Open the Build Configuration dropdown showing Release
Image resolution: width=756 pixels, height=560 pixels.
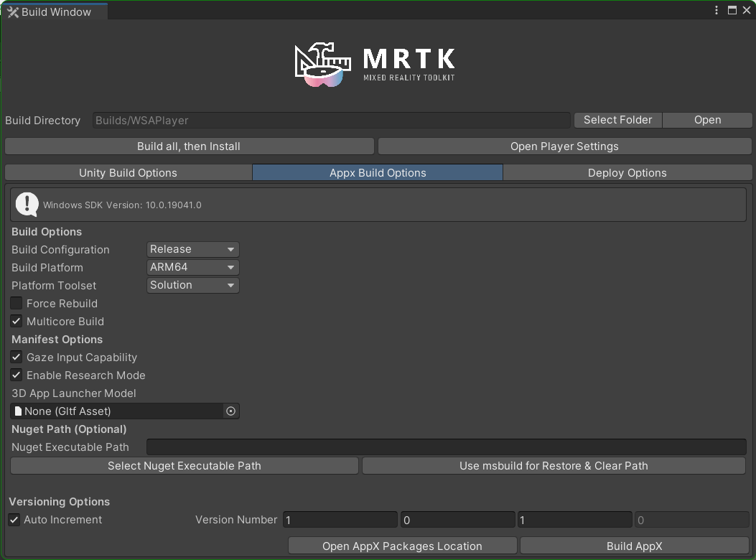193,249
